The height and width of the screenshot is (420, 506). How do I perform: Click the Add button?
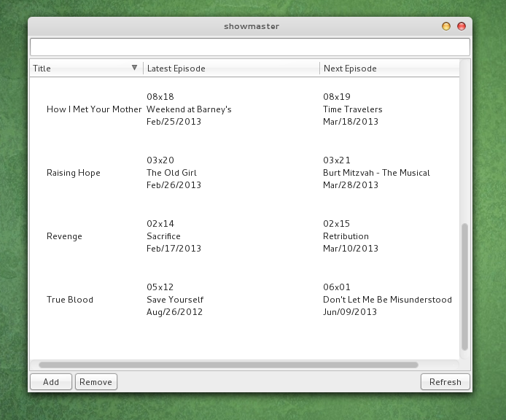pos(51,382)
